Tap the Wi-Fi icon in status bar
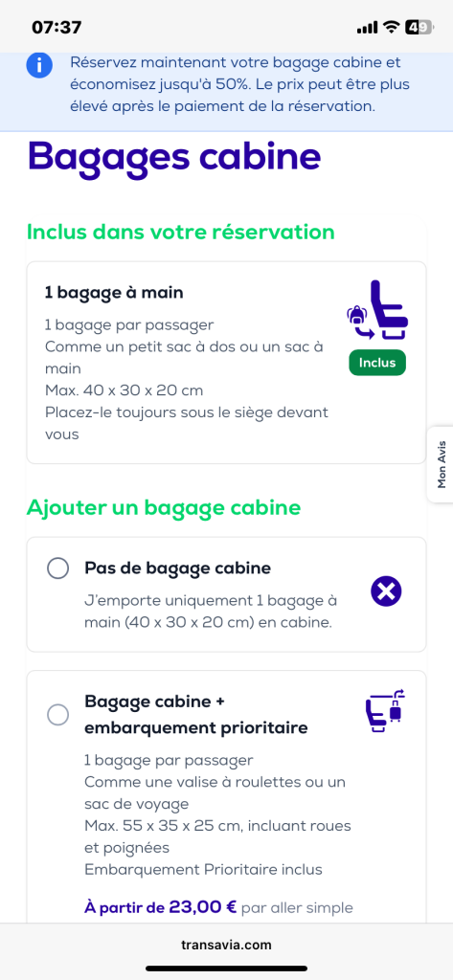Viewport: 453px width, 980px height. coord(392,27)
